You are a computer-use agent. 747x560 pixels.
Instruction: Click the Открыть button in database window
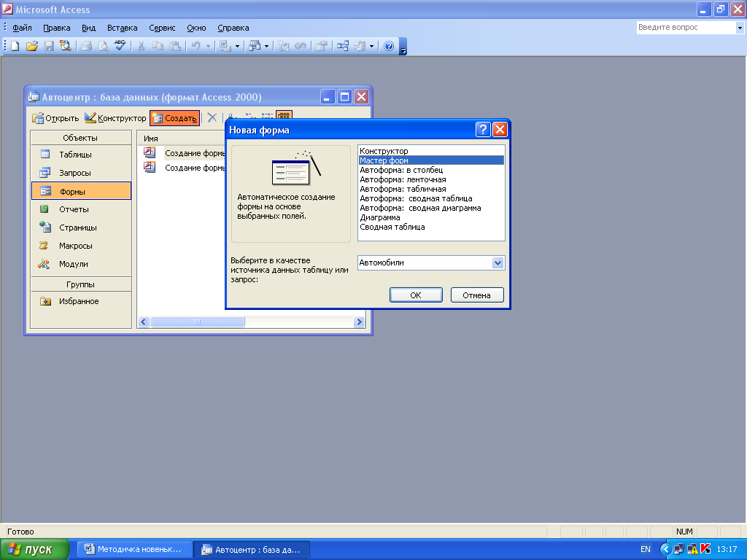point(55,118)
